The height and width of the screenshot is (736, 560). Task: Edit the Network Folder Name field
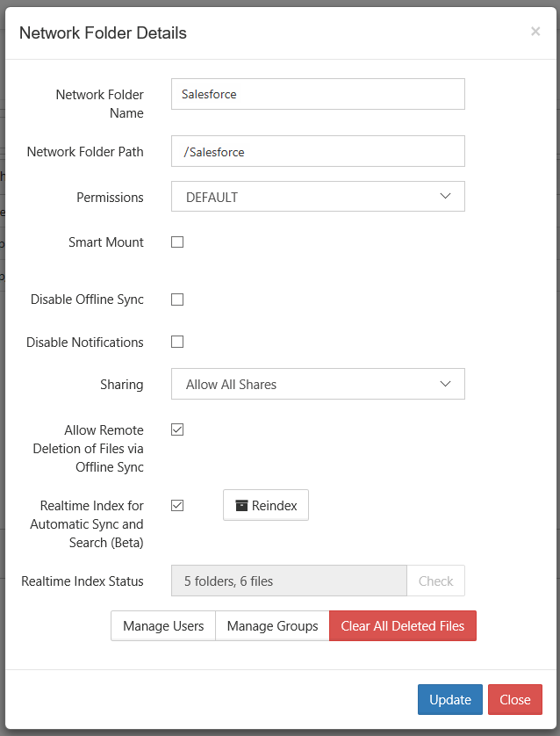318,93
